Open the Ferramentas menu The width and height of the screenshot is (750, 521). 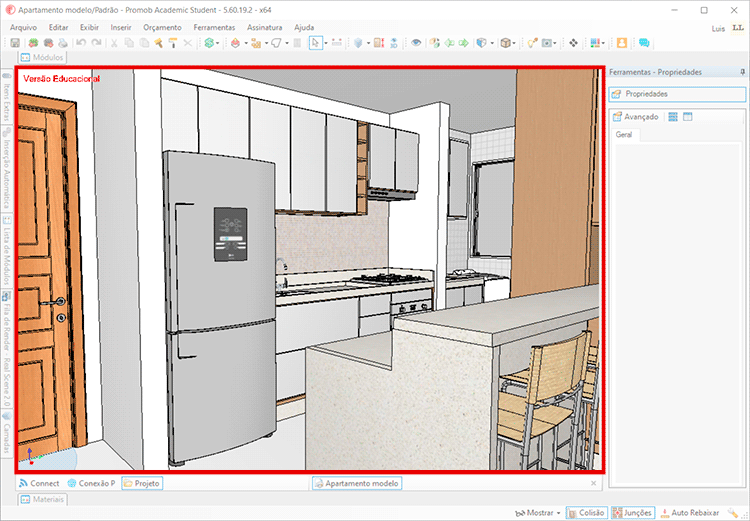(214, 27)
